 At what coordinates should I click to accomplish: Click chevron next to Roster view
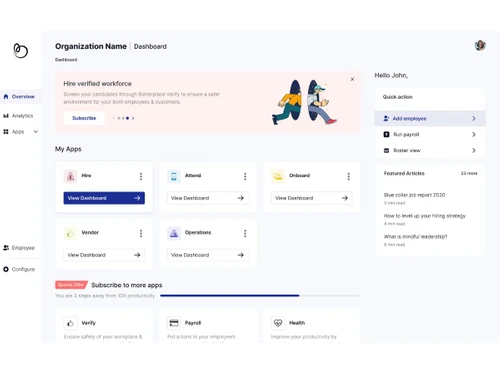pos(474,150)
